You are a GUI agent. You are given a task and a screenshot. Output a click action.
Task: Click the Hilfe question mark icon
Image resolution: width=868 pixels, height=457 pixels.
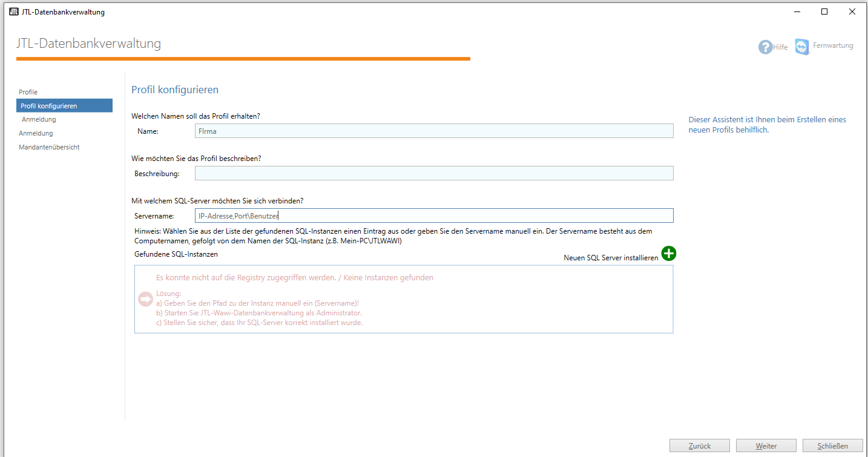pos(765,47)
